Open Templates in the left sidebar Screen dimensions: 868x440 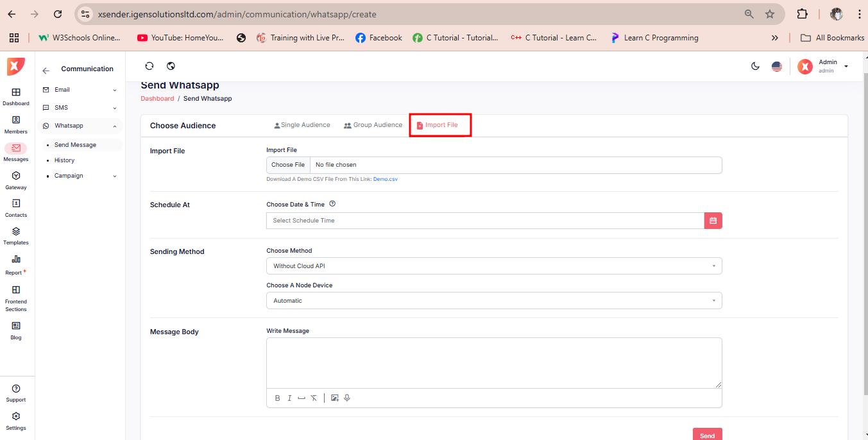tap(16, 235)
